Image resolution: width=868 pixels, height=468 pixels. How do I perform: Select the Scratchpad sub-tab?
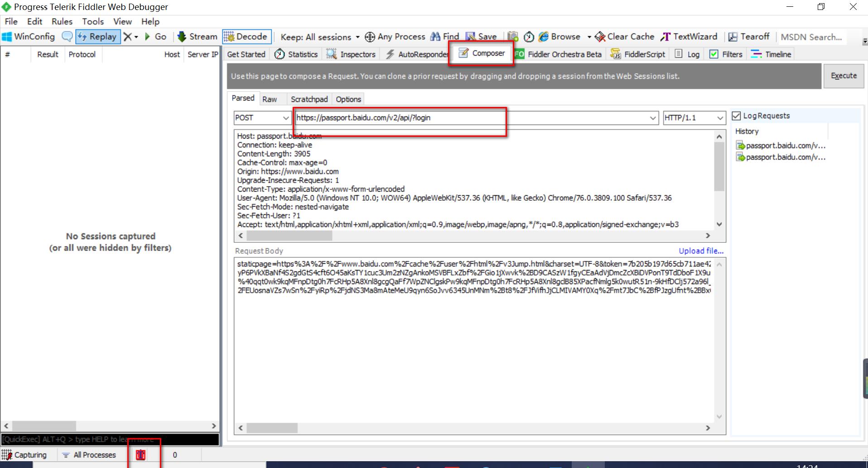pyautogui.click(x=309, y=99)
